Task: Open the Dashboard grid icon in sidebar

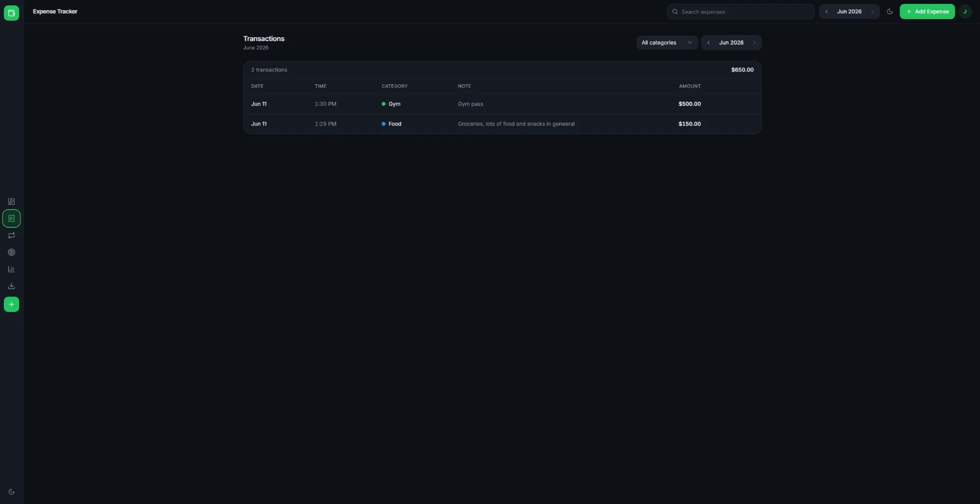Action: [11, 202]
